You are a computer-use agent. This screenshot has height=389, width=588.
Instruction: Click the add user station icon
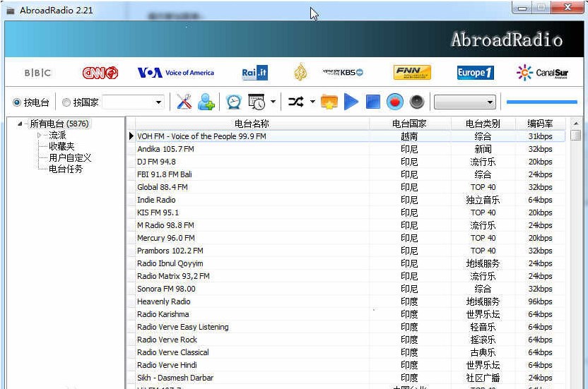point(206,102)
